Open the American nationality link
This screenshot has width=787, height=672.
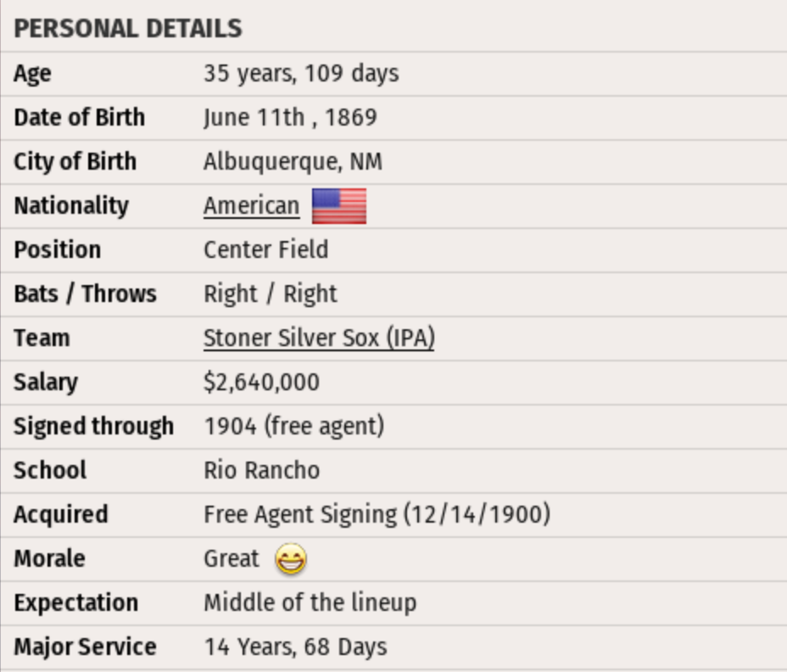pos(251,206)
